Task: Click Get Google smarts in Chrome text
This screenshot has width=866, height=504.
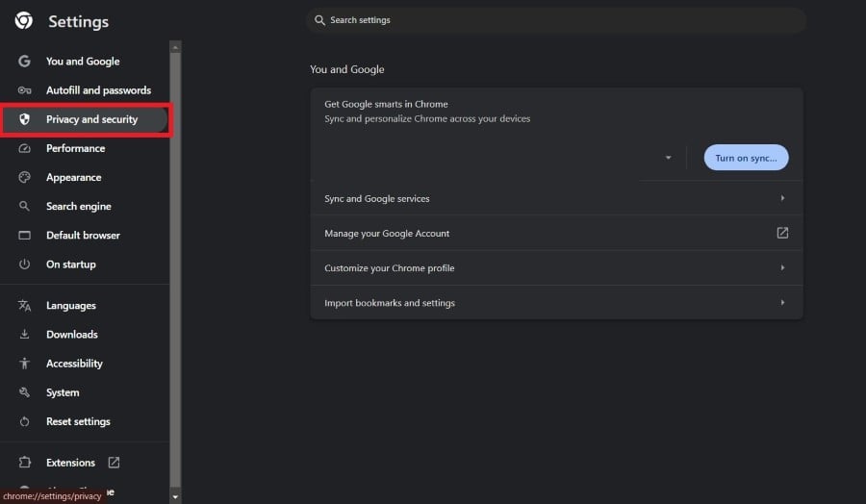Action: [x=386, y=104]
